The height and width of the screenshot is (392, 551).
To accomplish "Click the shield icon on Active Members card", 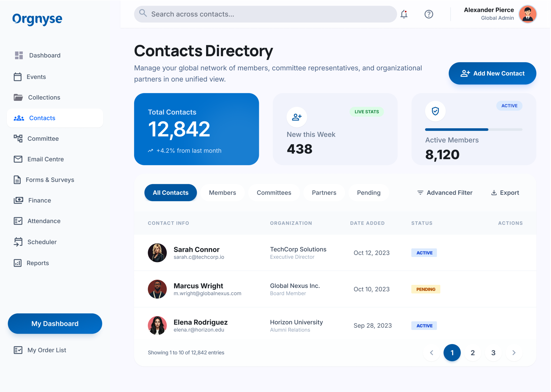I will [x=435, y=111].
